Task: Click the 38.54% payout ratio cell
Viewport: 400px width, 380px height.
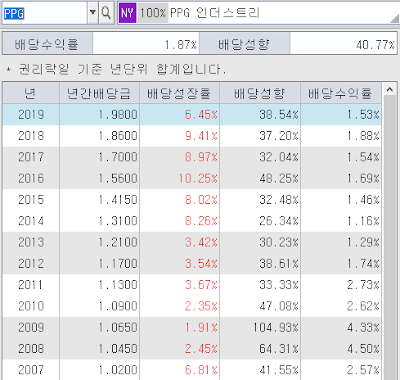Action: pyautogui.click(x=260, y=115)
